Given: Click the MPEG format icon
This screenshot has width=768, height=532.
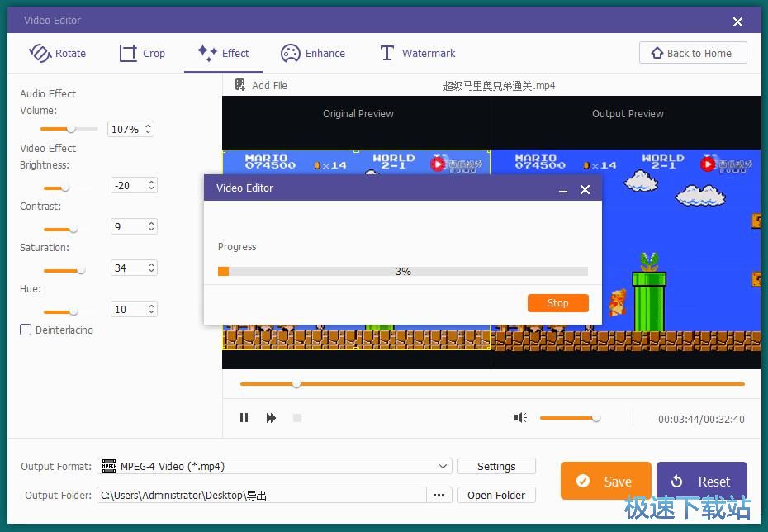Looking at the screenshot, I should (x=109, y=465).
